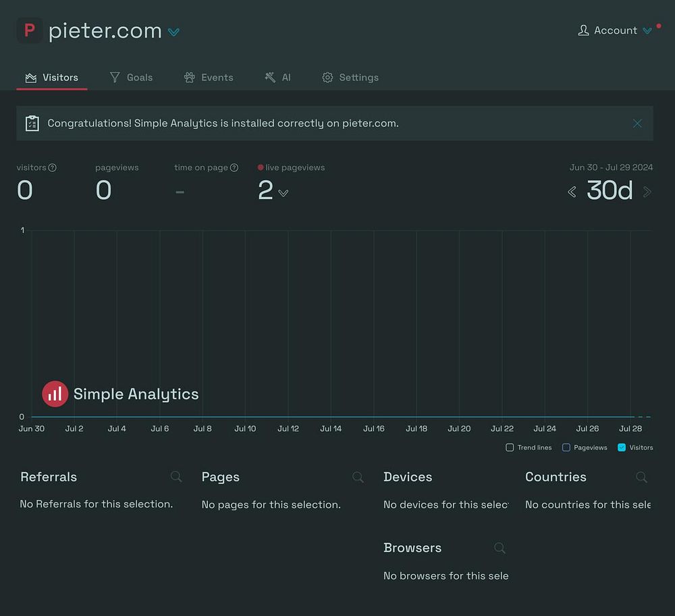This screenshot has height=616, width=675.
Task: Open the 30d date range selector
Action: coord(610,190)
